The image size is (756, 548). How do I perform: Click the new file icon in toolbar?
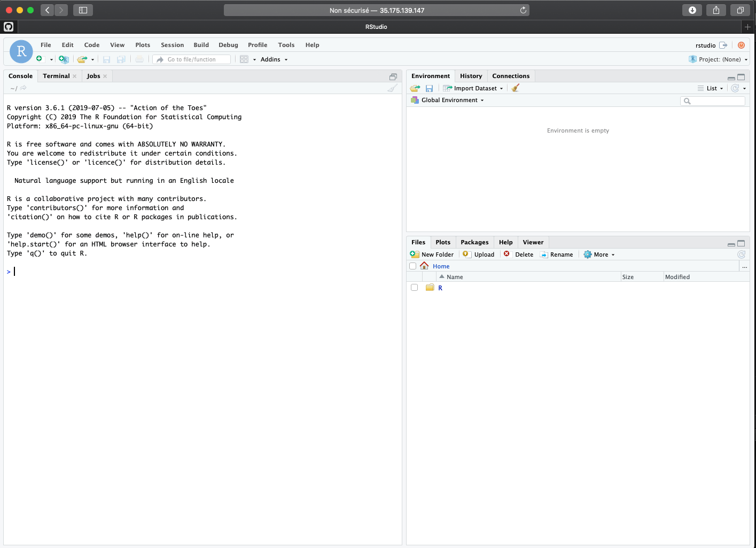pos(40,59)
